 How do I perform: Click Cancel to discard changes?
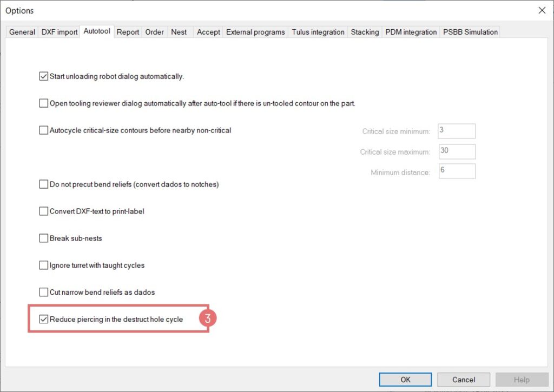(463, 380)
